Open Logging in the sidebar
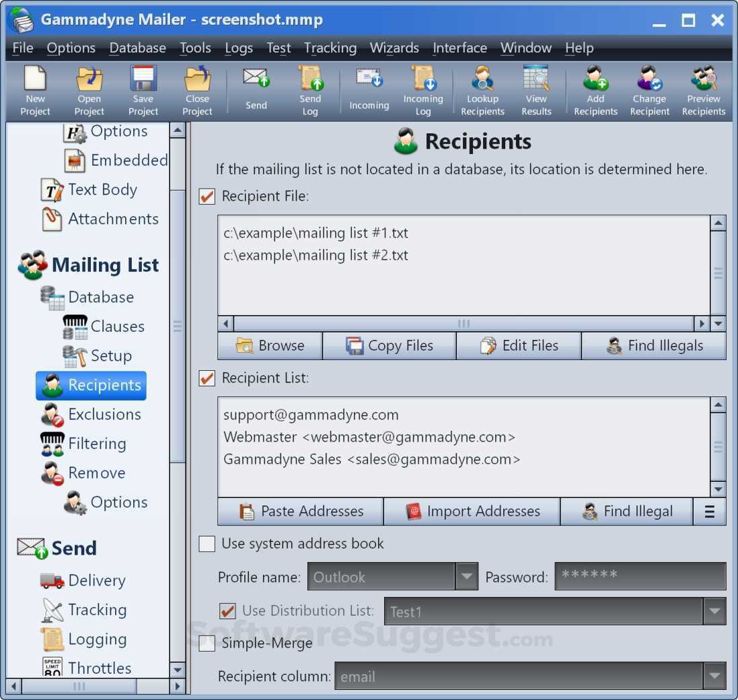Viewport: 738px width, 700px height. point(84,639)
